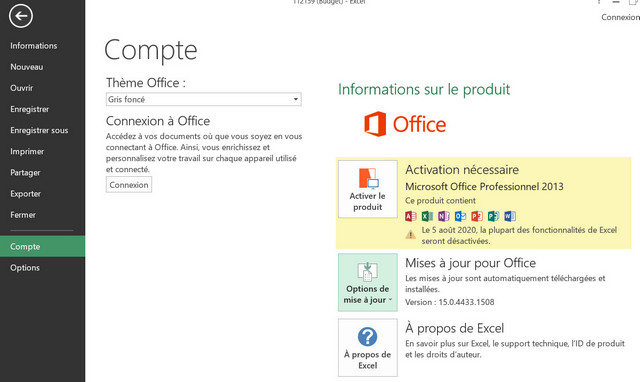Click the yellow warning triangle icon
Screen dimensions: 640x382
(411, 234)
